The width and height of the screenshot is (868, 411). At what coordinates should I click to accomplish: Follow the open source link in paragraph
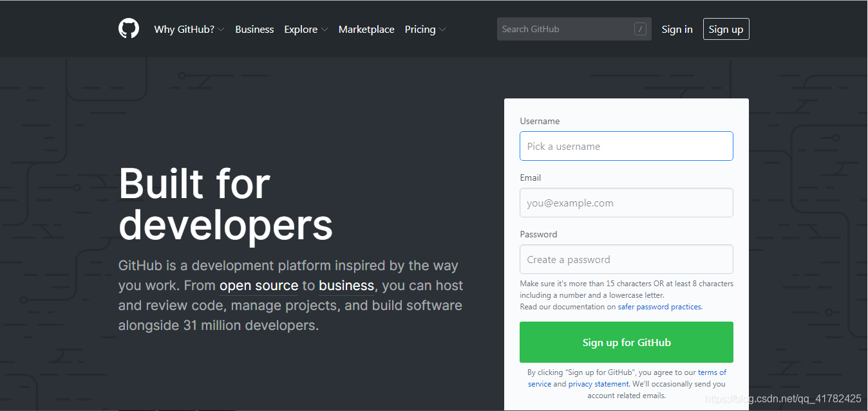pos(259,286)
